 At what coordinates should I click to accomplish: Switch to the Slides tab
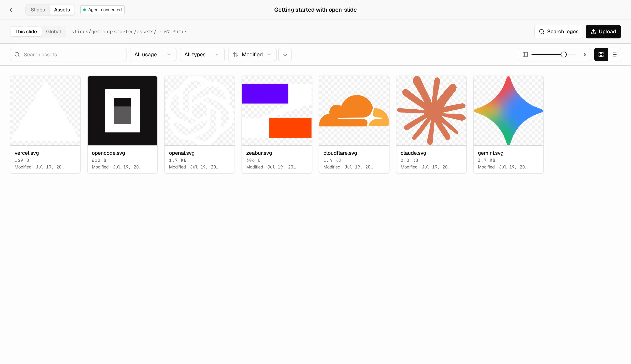point(38,10)
